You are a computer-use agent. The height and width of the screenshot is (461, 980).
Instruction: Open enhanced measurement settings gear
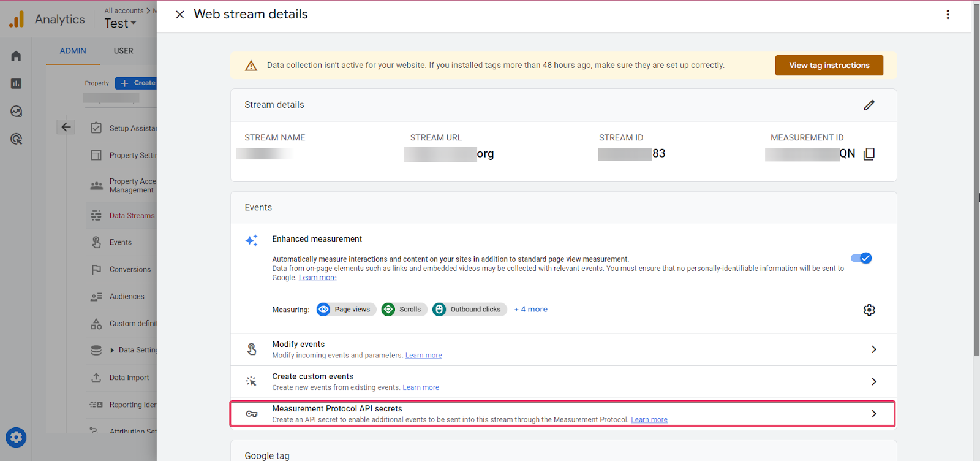[869, 310]
